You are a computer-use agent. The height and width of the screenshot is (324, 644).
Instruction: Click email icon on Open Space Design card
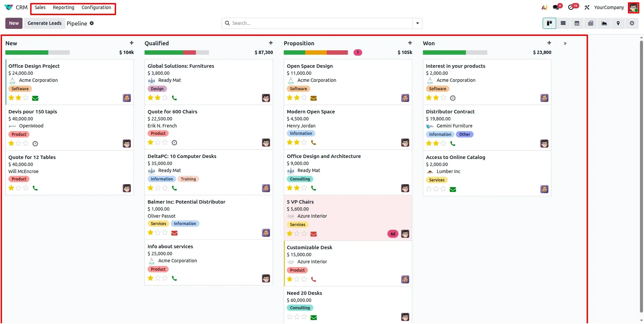[x=314, y=98]
